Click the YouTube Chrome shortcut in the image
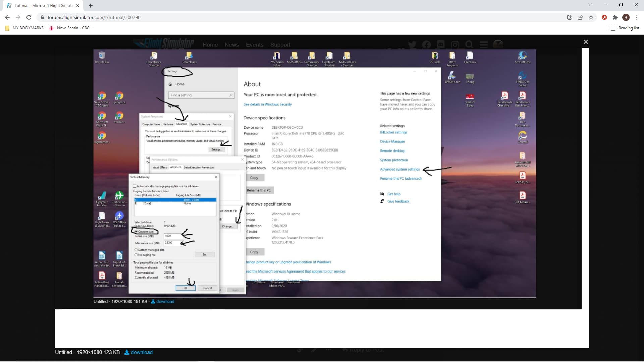The image size is (644, 362). [119, 117]
